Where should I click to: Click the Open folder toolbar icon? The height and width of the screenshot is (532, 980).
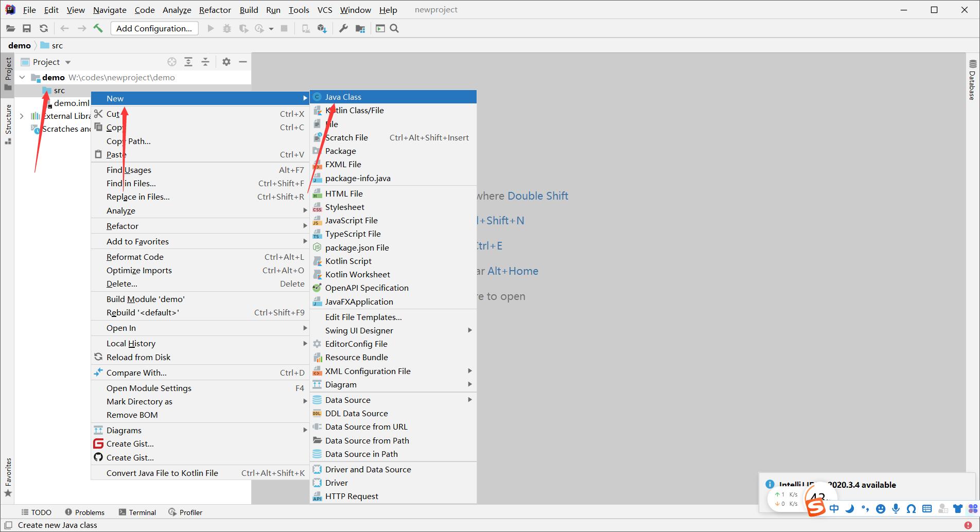[x=10, y=29]
